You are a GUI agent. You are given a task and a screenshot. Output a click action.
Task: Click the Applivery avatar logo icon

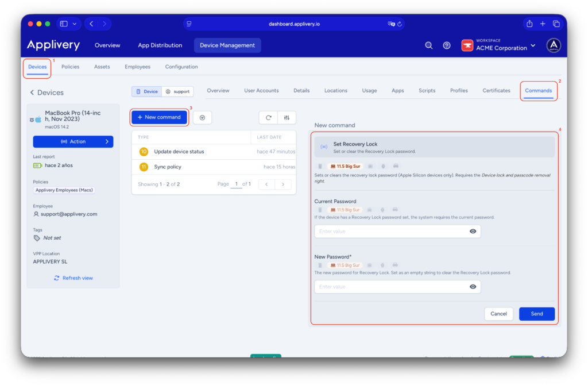554,45
